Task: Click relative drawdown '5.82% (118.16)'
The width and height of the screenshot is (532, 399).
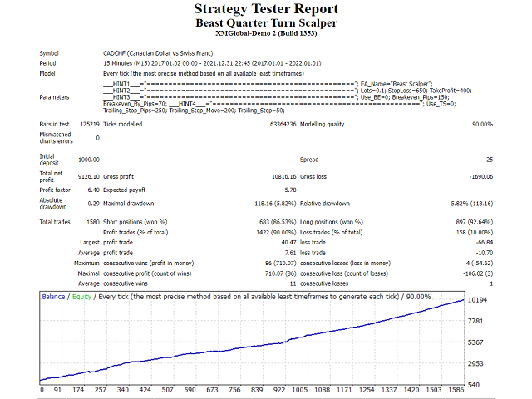Action: tap(472, 204)
